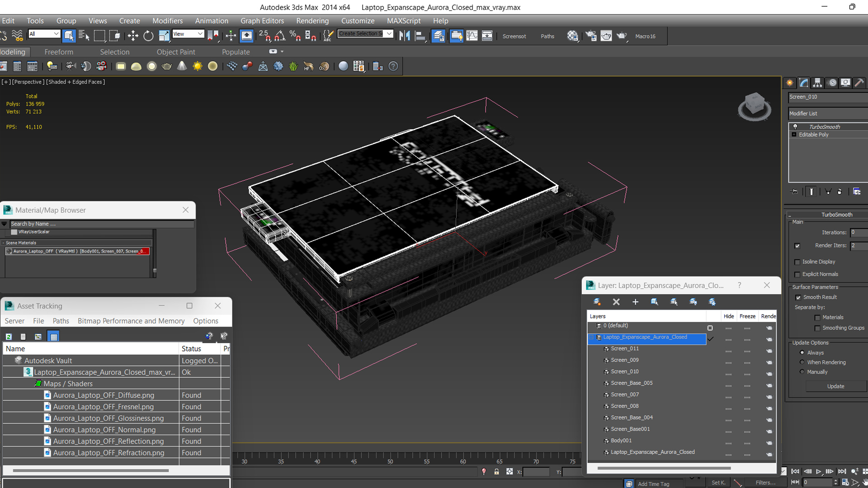Open the View reference coordinate dropdown

188,34
